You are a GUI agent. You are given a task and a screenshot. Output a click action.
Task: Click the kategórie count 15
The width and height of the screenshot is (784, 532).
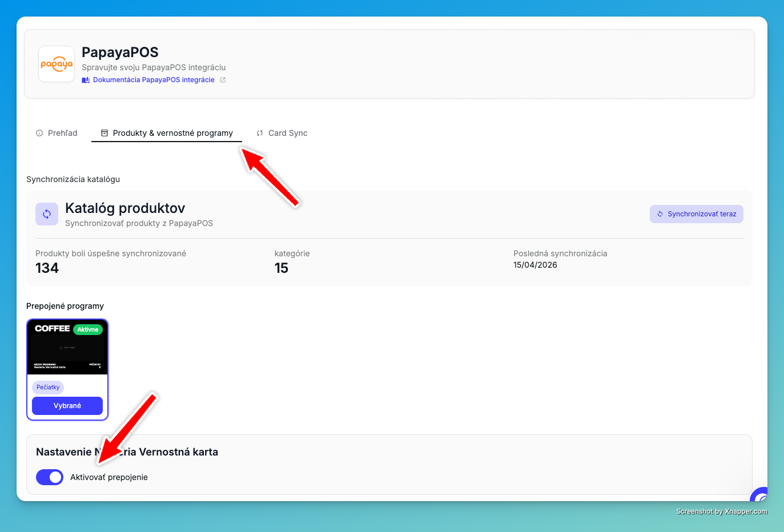[282, 268]
